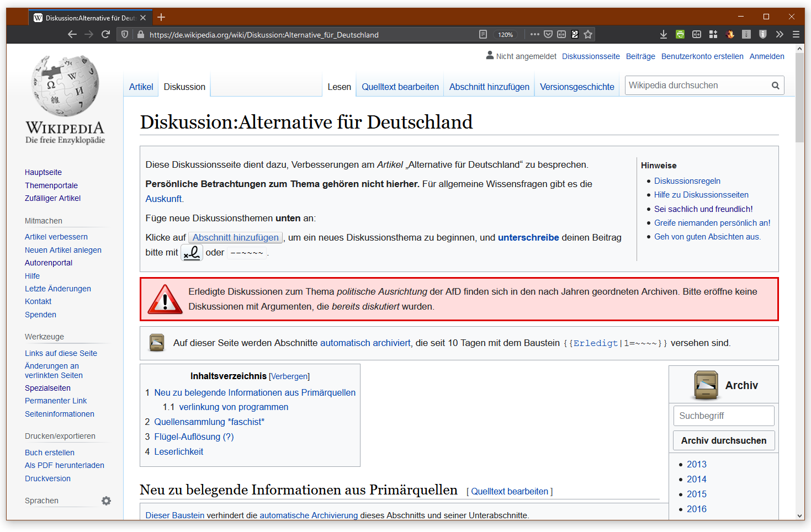The image size is (811, 532).
Task: Open the Versionsgeschichte tab
Action: click(x=576, y=87)
